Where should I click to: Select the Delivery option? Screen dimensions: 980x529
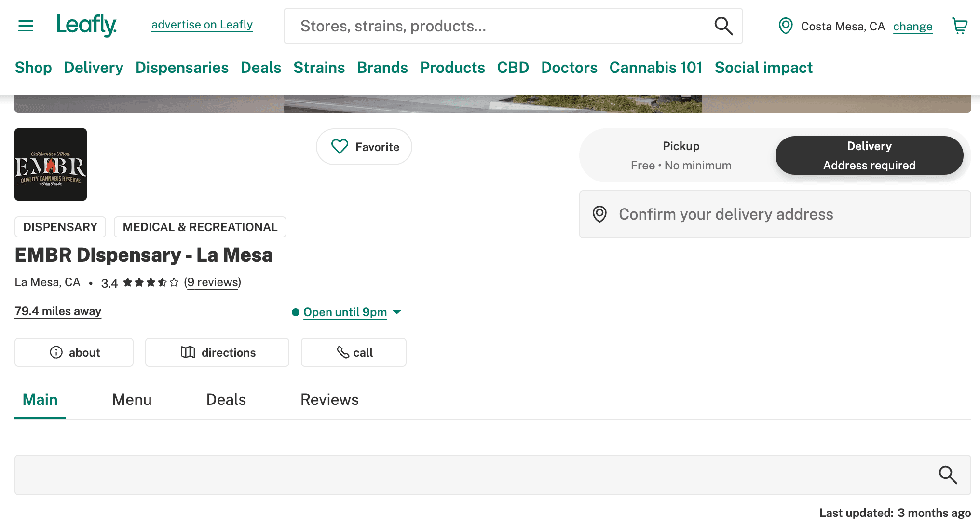point(869,155)
